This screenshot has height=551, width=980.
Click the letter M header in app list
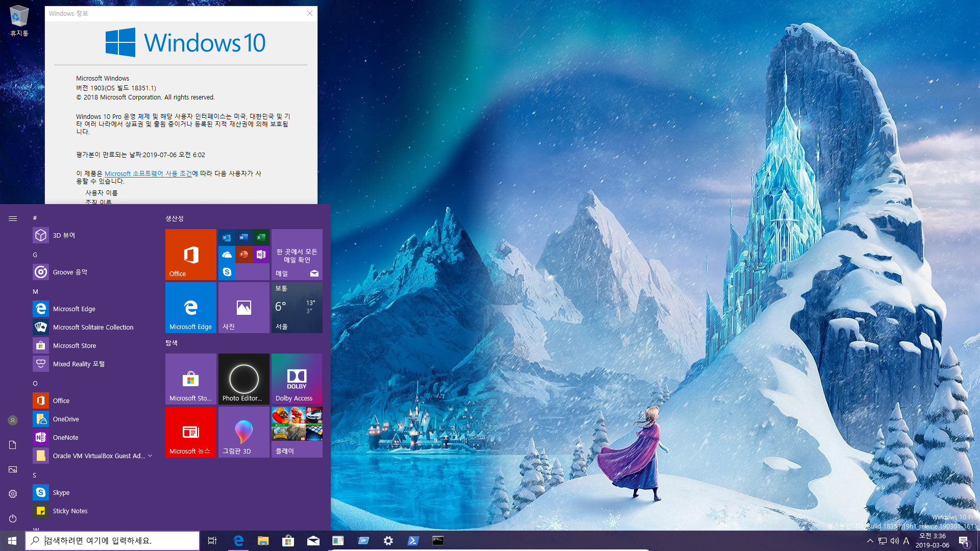pos(35,292)
